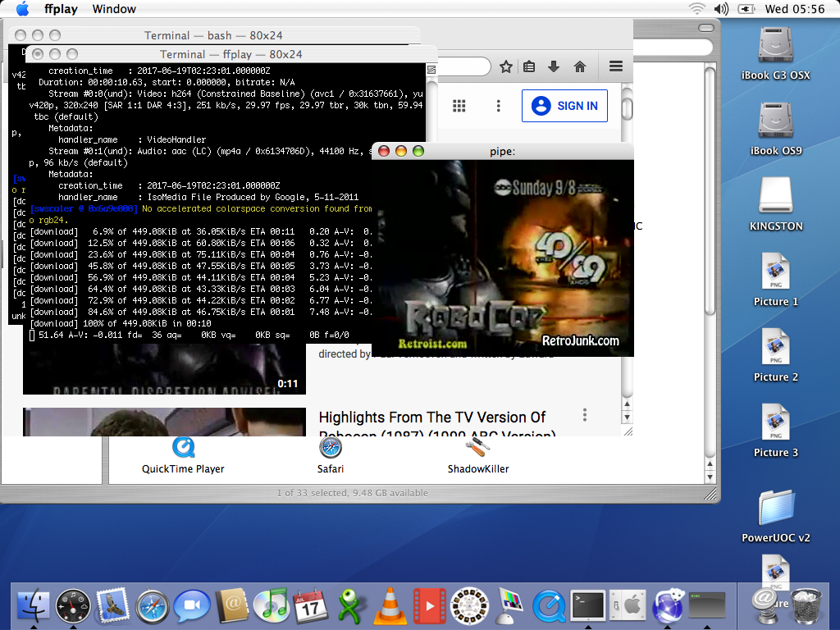The height and width of the screenshot is (630, 840).
Task: Launch QuickTime Player from the Dock
Action: (x=549, y=606)
